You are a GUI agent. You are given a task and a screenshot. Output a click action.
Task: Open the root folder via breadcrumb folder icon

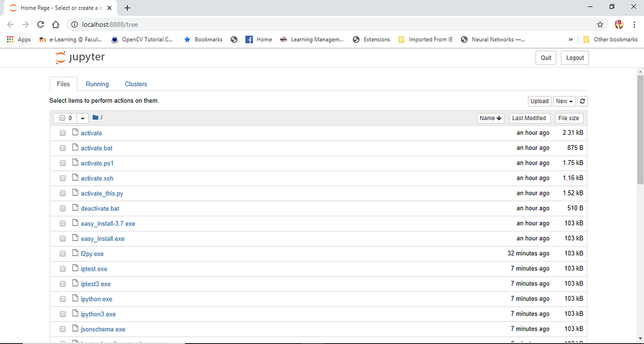(x=95, y=117)
